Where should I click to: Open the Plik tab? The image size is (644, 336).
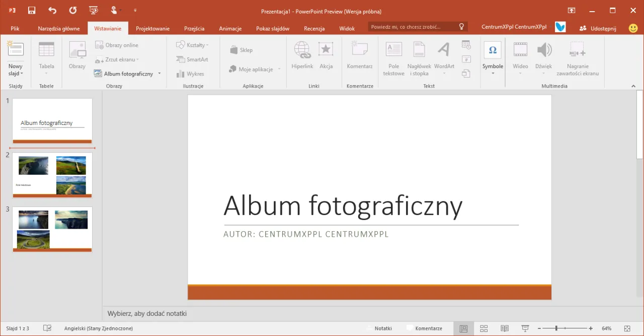click(x=15, y=28)
